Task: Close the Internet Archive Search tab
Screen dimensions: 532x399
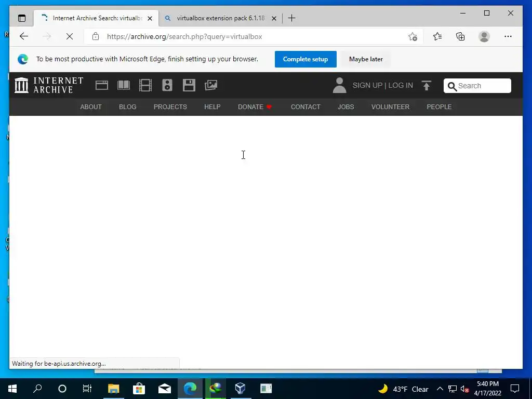Action: [x=150, y=18]
